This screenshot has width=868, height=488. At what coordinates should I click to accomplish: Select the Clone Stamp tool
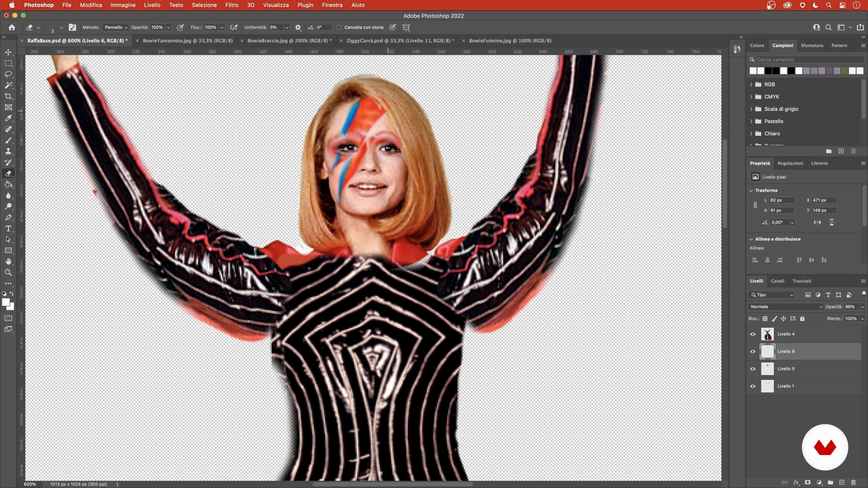tap(8, 152)
